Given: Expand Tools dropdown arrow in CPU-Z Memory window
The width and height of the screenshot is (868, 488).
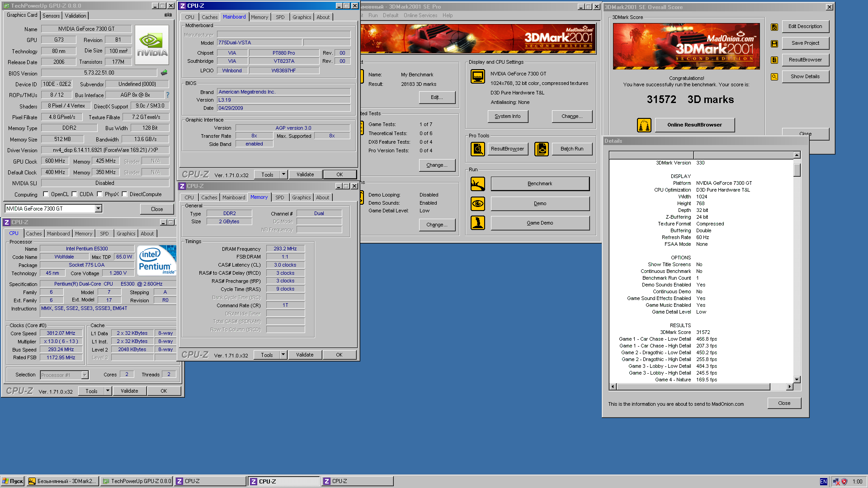Looking at the screenshot, I should pos(283,355).
